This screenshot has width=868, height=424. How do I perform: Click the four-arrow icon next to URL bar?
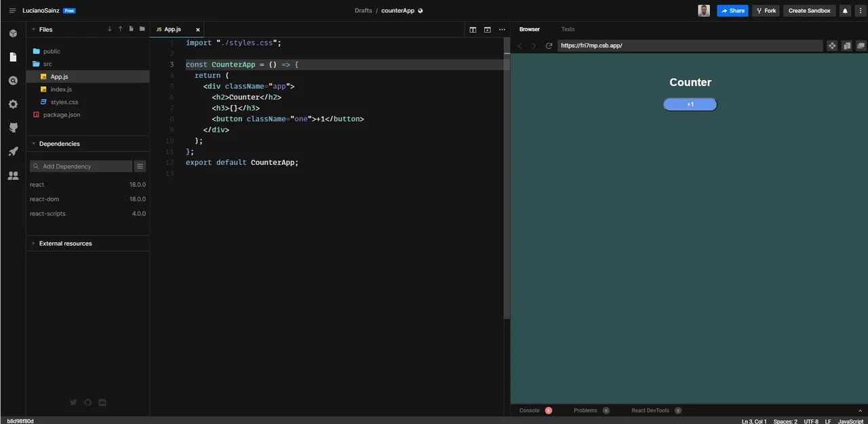click(x=832, y=45)
